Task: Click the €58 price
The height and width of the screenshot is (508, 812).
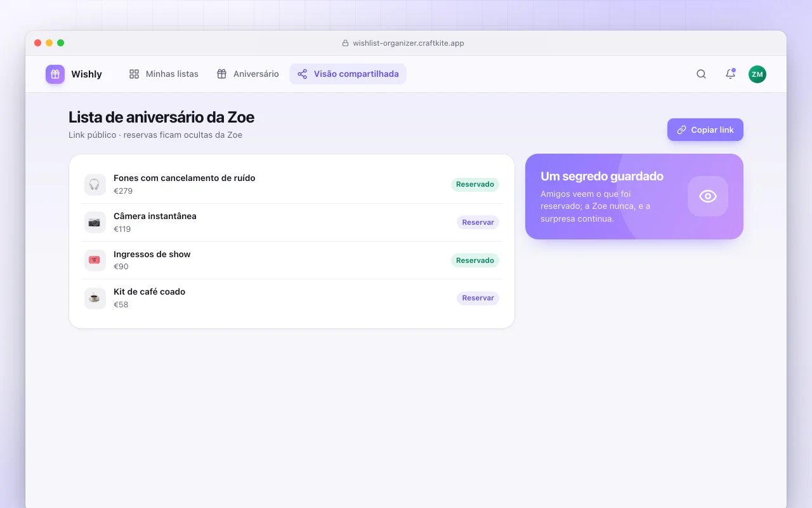Action: click(121, 304)
